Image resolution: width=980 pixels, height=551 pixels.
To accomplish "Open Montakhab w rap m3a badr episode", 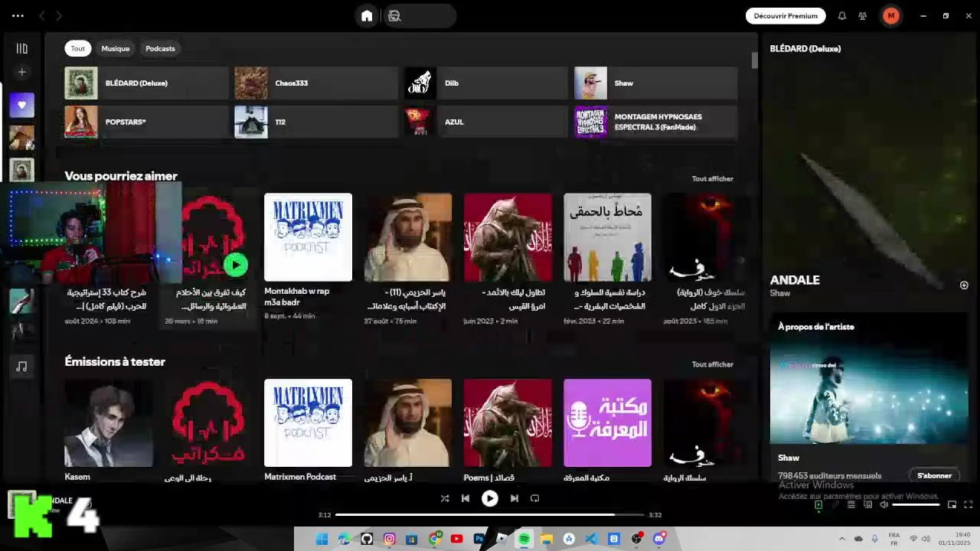I will click(x=308, y=259).
